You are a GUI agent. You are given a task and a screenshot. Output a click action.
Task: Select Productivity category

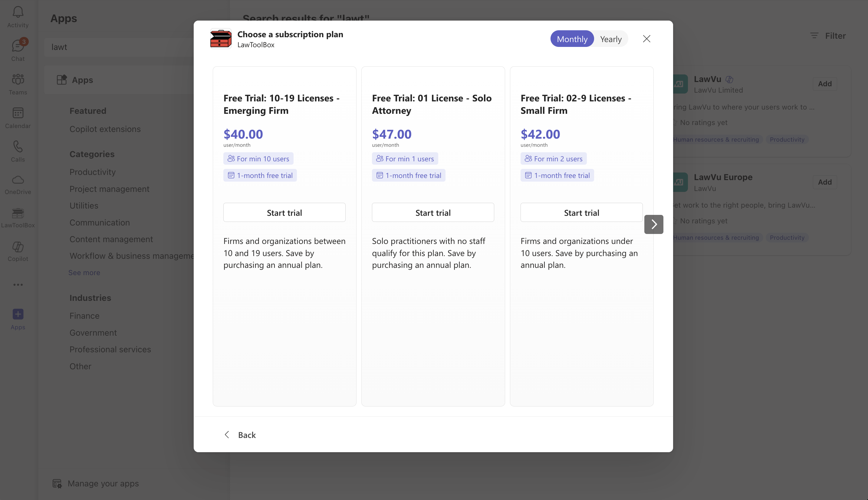coord(92,172)
